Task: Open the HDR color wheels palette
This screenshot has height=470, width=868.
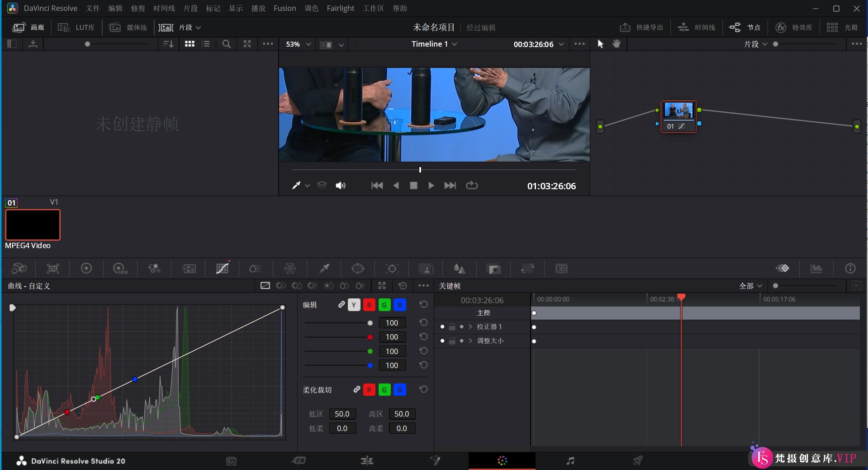Action: click(x=120, y=269)
